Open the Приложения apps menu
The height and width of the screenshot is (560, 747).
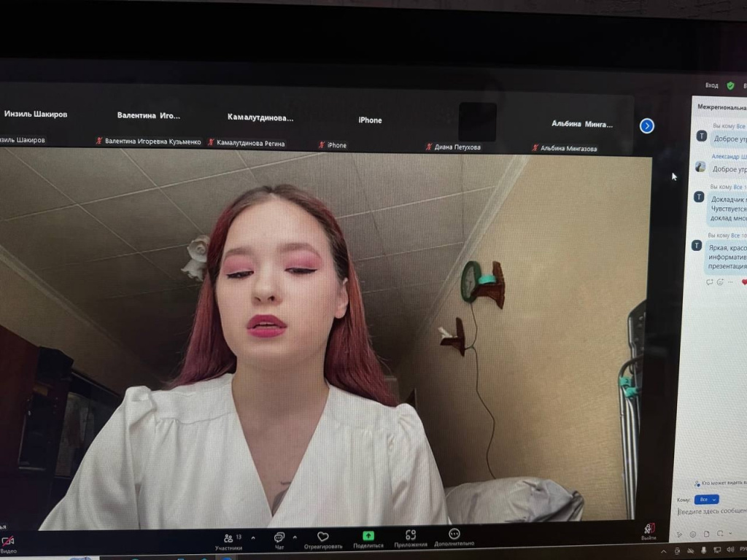(x=411, y=539)
